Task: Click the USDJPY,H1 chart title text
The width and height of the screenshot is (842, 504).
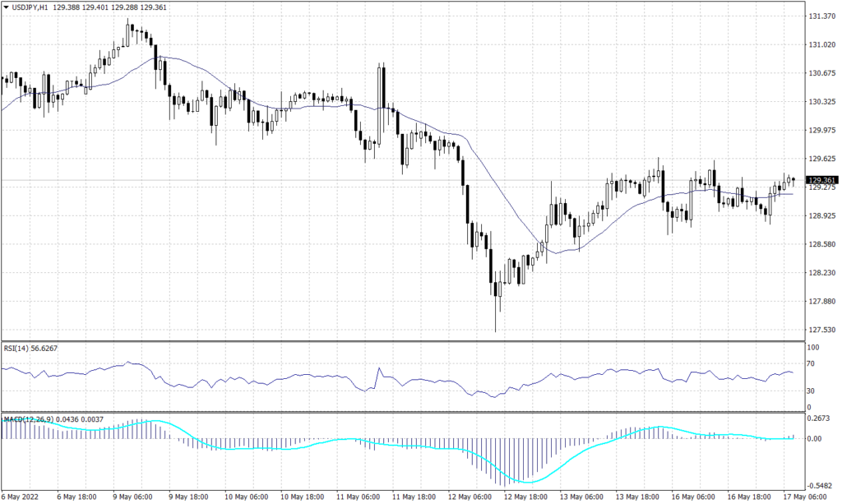Action: click(30, 8)
